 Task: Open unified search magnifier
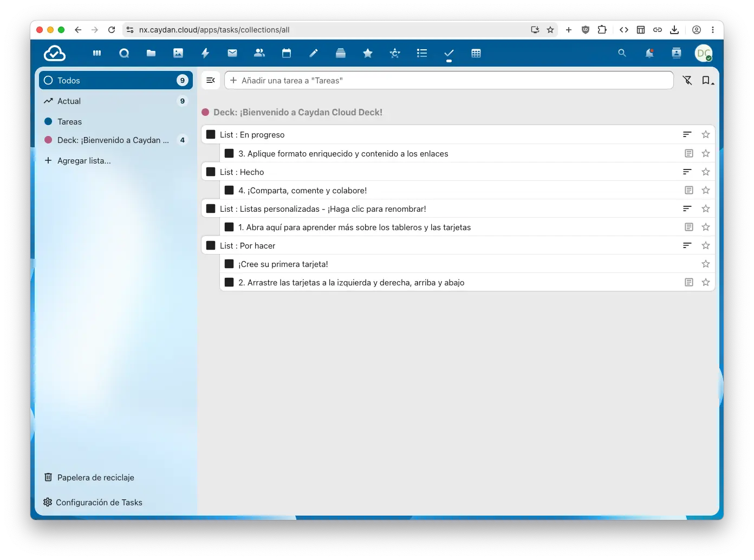point(622,53)
